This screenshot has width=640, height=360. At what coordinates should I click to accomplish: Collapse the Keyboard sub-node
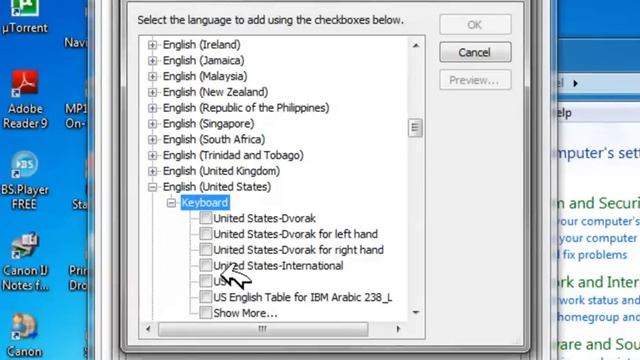(x=171, y=202)
